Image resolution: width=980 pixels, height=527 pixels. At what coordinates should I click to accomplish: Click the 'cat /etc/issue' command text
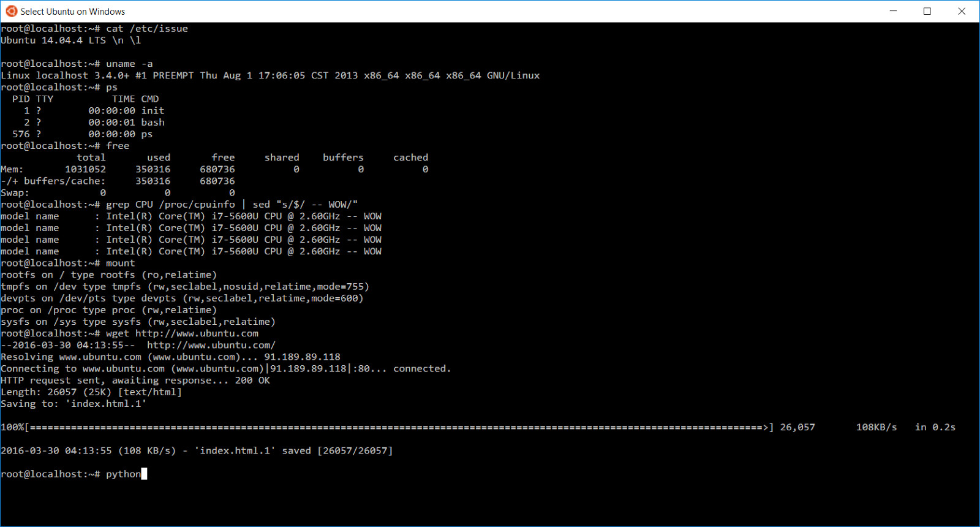tap(147, 29)
